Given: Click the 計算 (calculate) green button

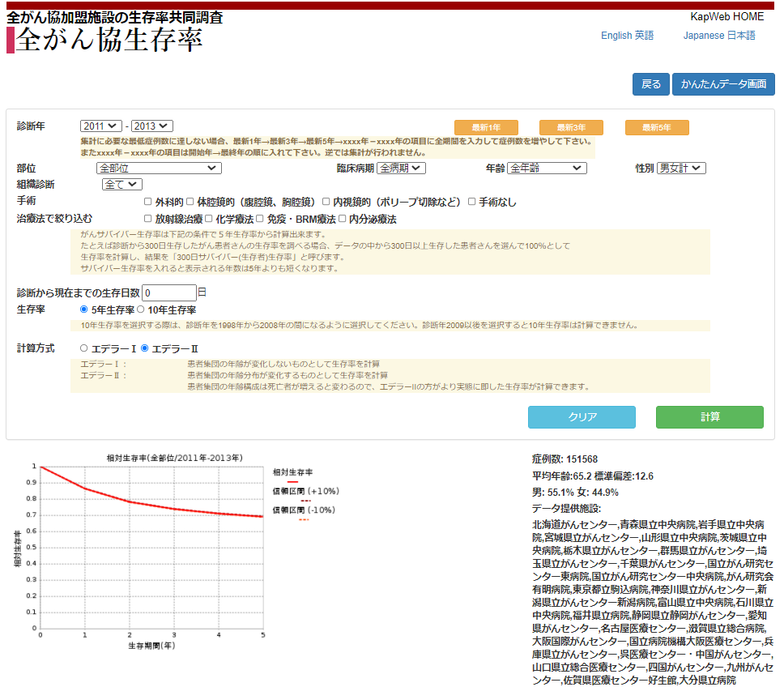Looking at the screenshot, I should tap(709, 417).
